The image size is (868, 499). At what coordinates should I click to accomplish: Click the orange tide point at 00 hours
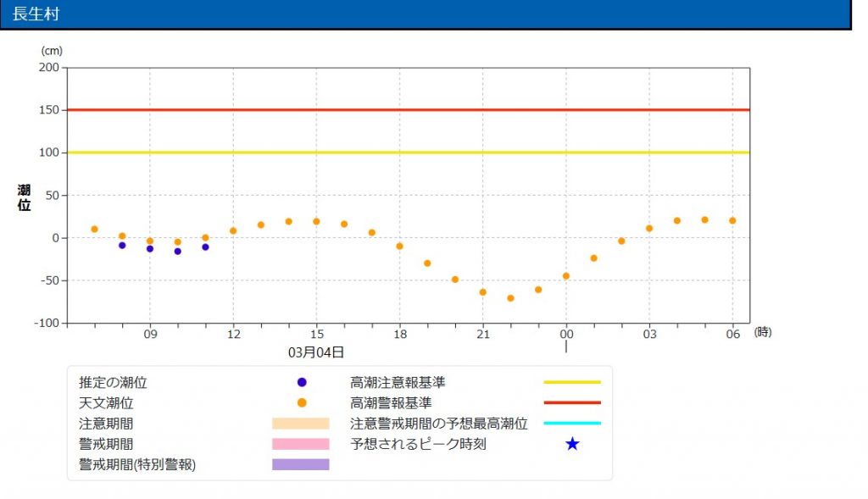565,276
